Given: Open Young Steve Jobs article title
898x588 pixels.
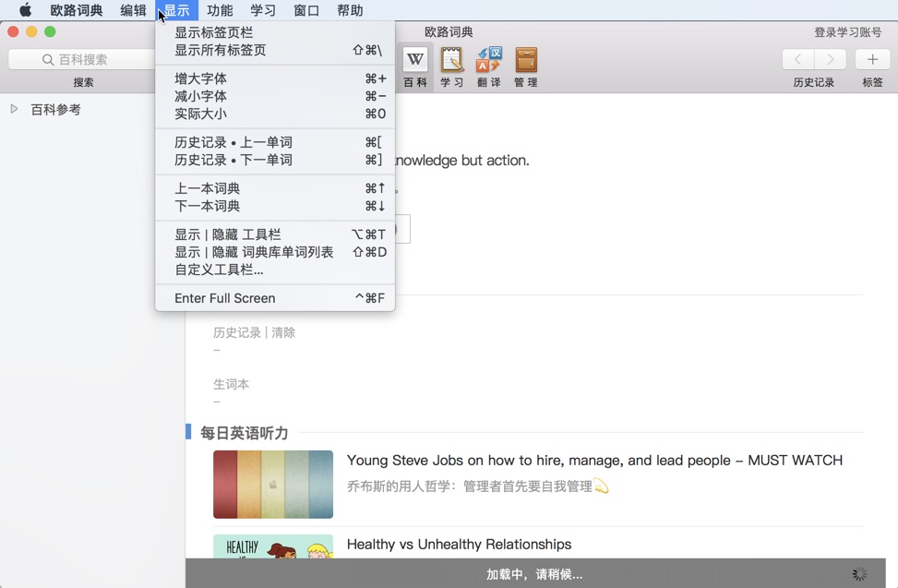Looking at the screenshot, I should [x=594, y=461].
